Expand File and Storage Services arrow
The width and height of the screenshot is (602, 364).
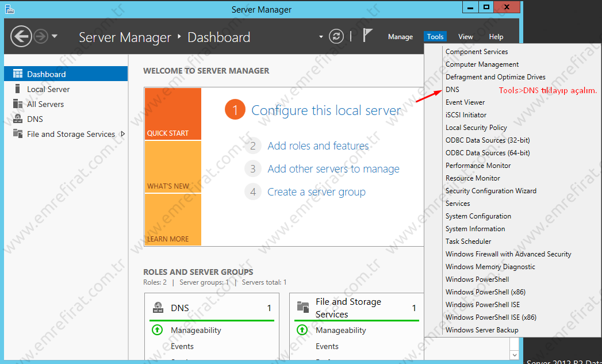click(122, 134)
